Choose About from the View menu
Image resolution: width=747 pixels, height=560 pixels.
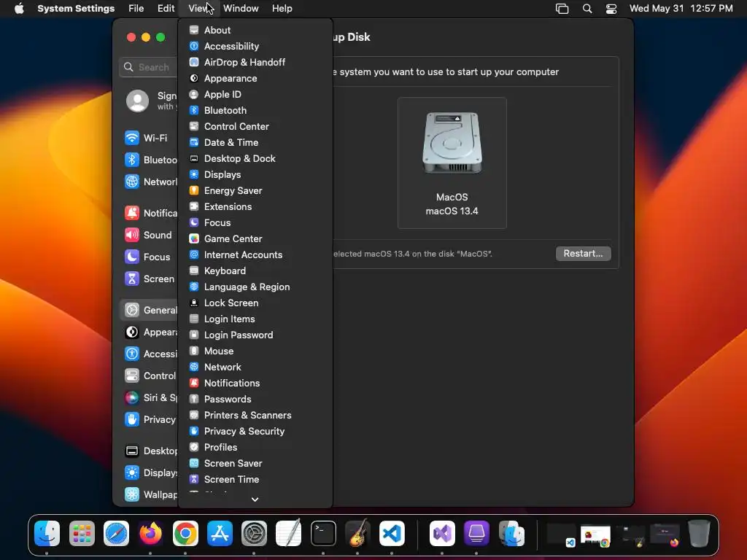(x=255, y=30)
